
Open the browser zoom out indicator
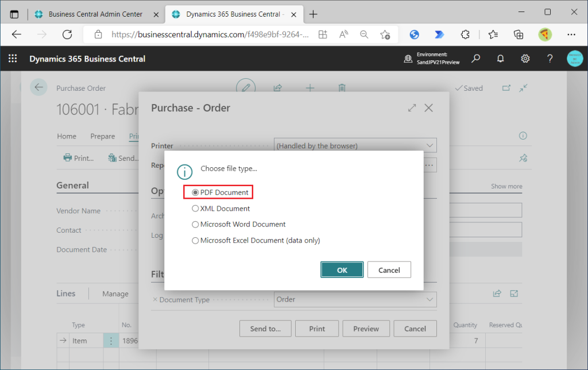(364, 34)
